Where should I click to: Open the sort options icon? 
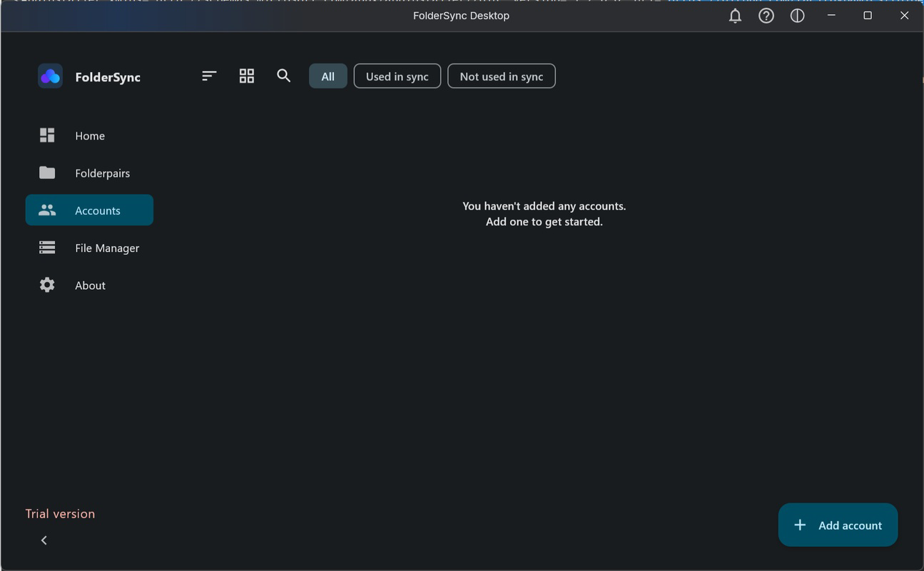pos(209,76)
